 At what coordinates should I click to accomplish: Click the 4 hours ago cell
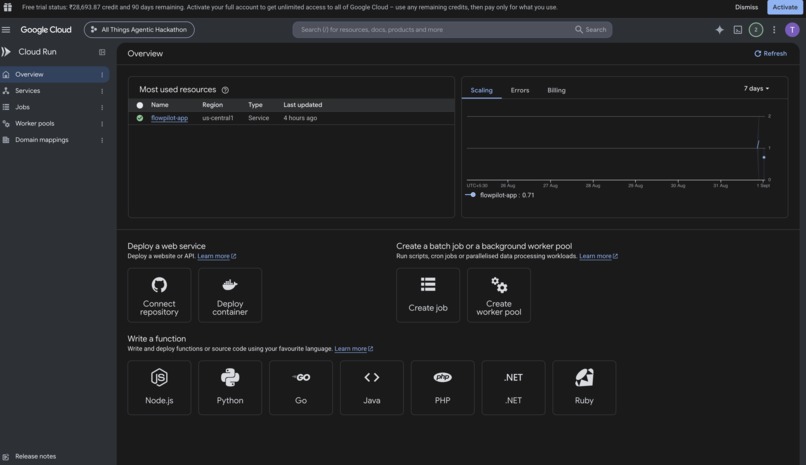(300, 118)
